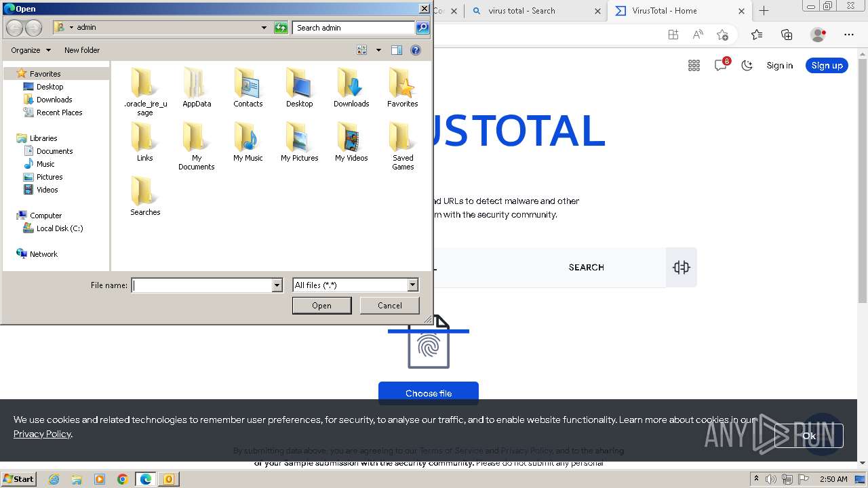The image size is (868, 488).
Task: Click Edge read aloud icon
Action: pyautogui.click(x=698, y=35)
